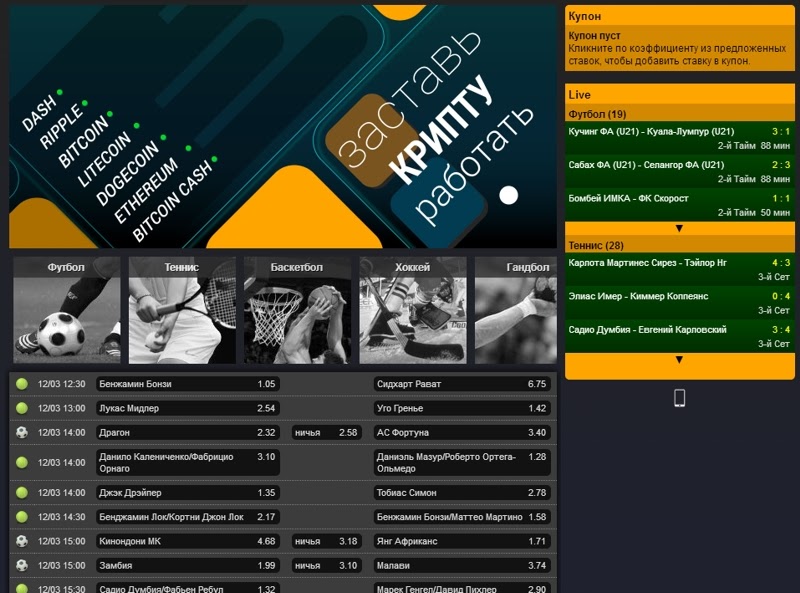Open the Теннис (28) live section header
The height and width of the screenshot is (593, 800).
679,245
